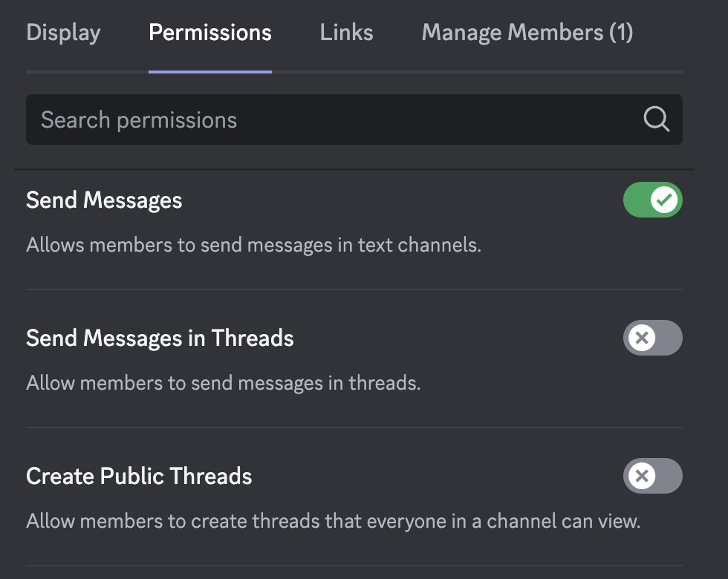Click the X knob on Send Messages in Threads
Image resolution: width=728 pixels, height=579 pixels.
point(642,338)
